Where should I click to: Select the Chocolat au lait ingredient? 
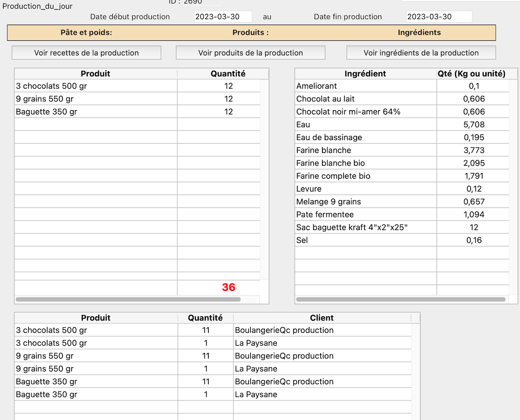click(402, 99)
